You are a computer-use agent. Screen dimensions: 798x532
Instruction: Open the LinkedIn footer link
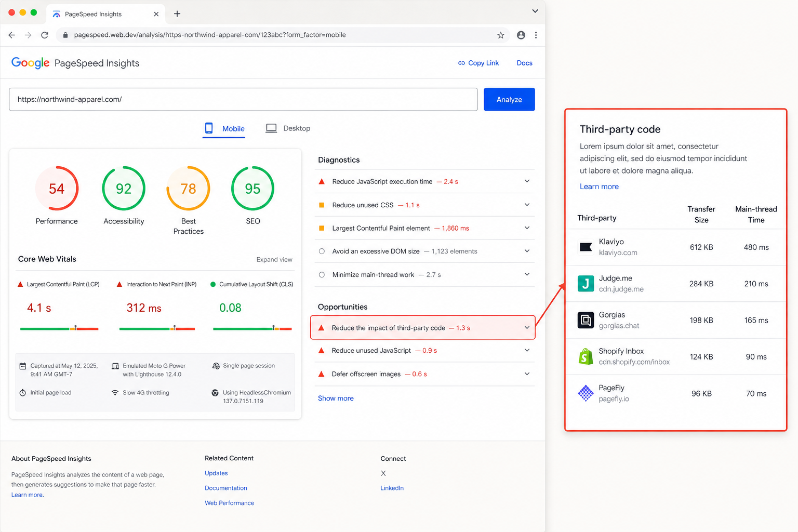392,488
